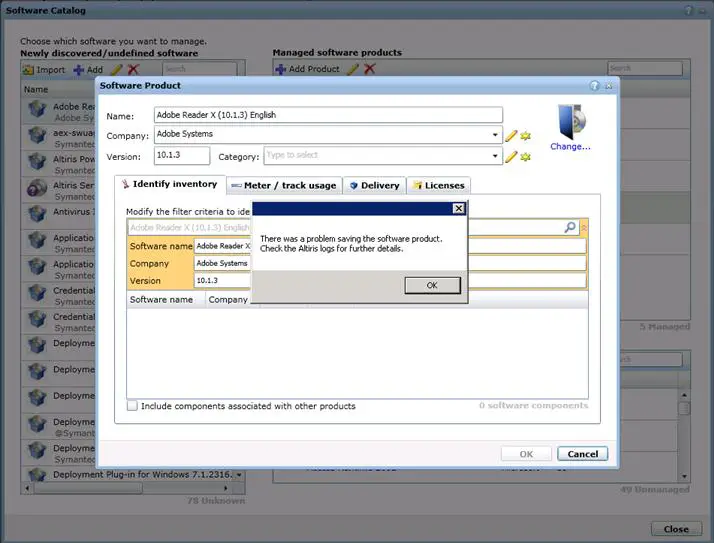
Task: Select Deployment Plug-in for Windows 7.1.2316 row
Action: [130, 474]
